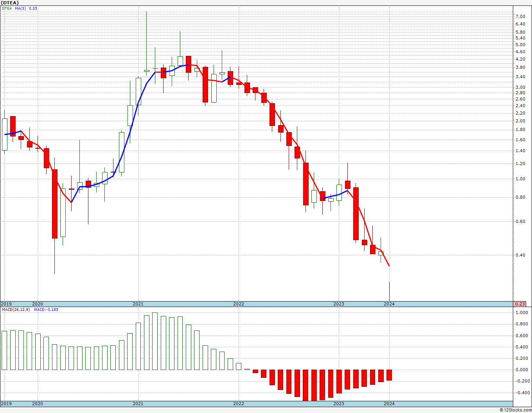Screen dimensions: 532x413
Task: Click 2019 on the MACD panel time axis
Action: tap(6, 404)
